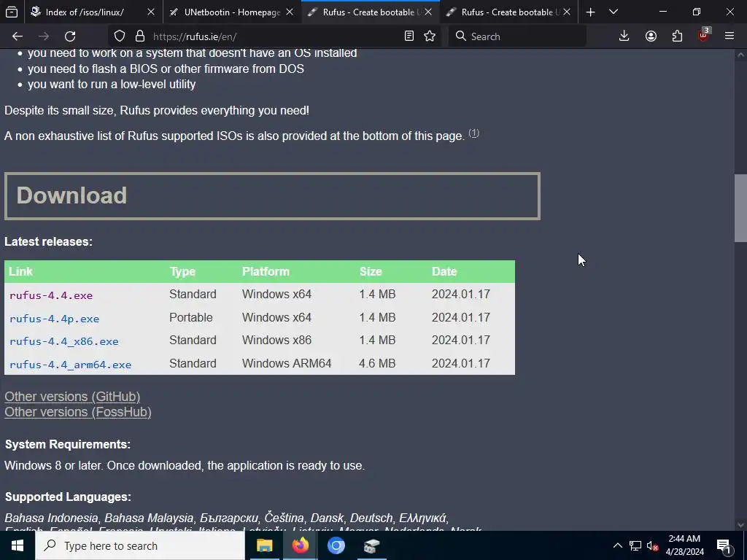This screenshot has height=560, width=747.
Task: Expand list all tabs chevron
Action: pos(614,12)
